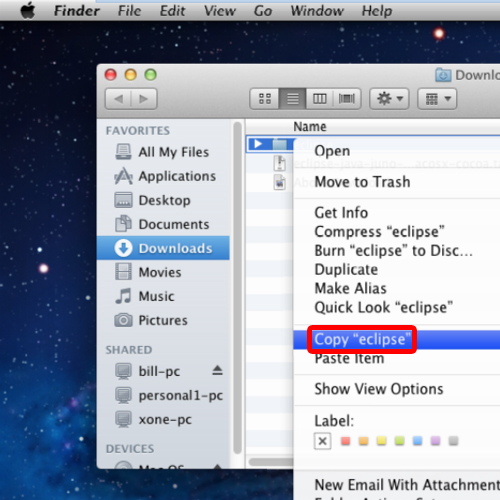Open Applications in sidebar
Viewport: 500px width, 500px height.
point(163,176)
